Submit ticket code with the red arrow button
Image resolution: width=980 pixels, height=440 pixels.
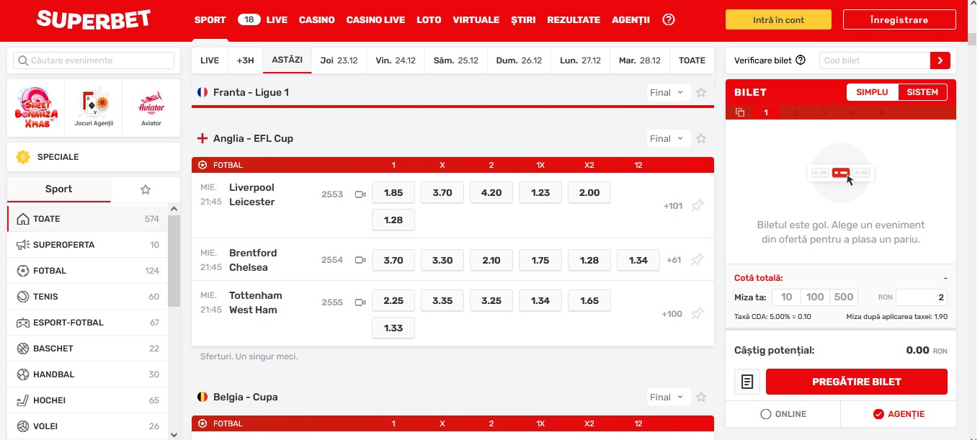940,60
